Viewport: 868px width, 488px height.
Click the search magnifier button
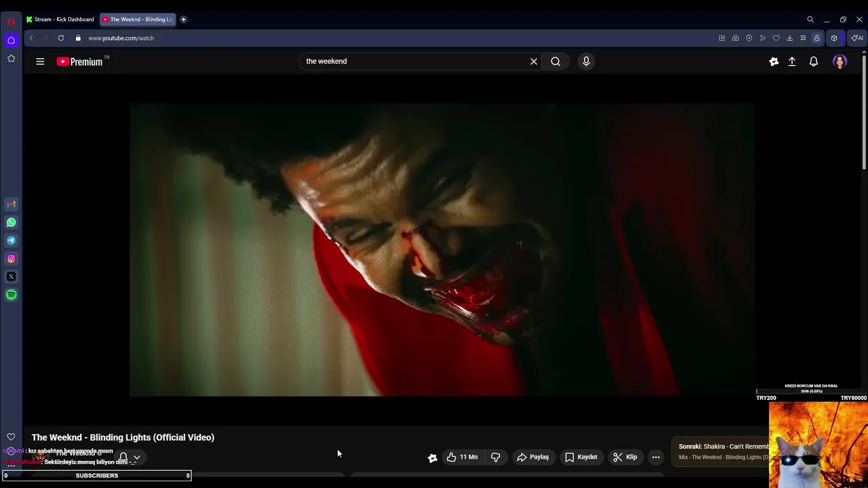555,62
